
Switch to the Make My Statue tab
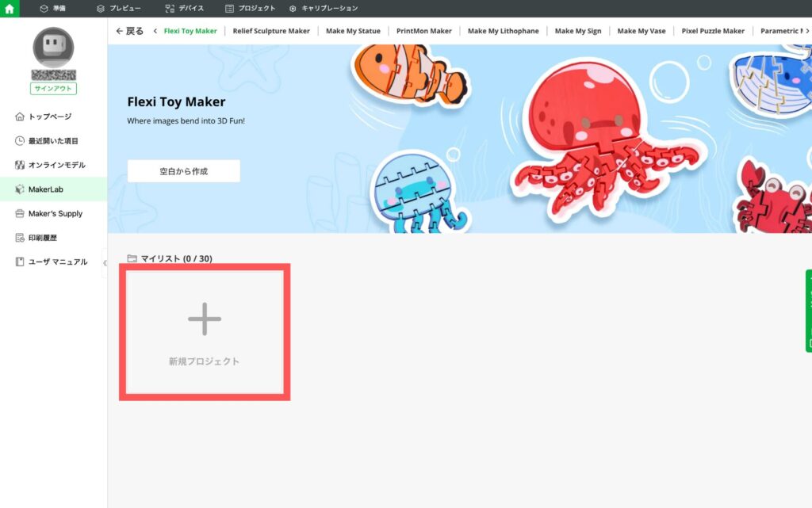point(353,31)
